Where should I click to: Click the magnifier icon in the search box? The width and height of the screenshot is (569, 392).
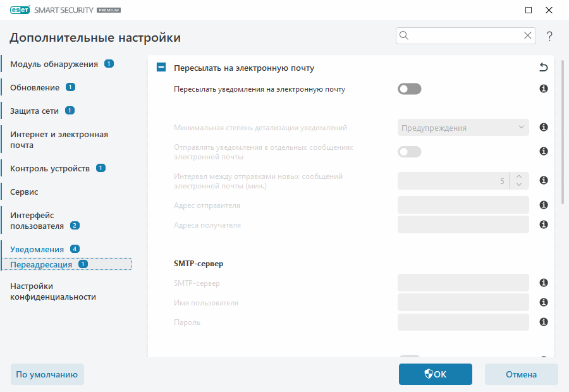(x=404, y=35)
